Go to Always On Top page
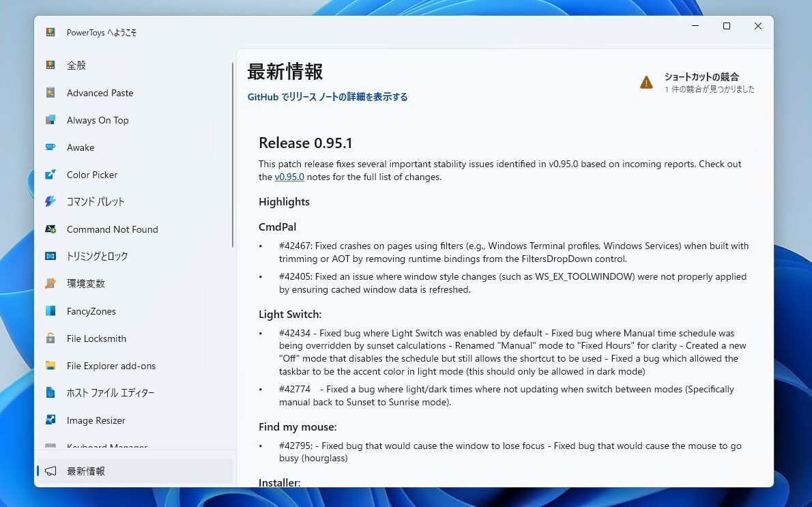Viewport: 812px width, 507px height. point(134,120)
